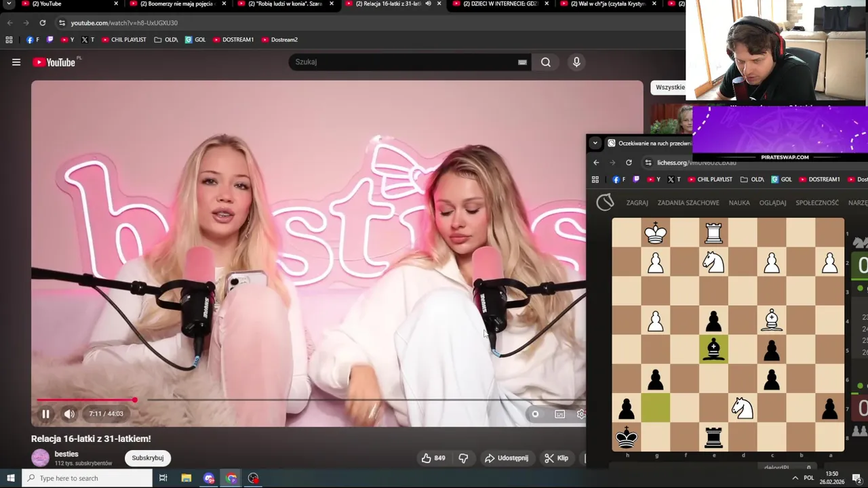
Task: Click the video time display 7:11 / 44:03
Action: 106,414
